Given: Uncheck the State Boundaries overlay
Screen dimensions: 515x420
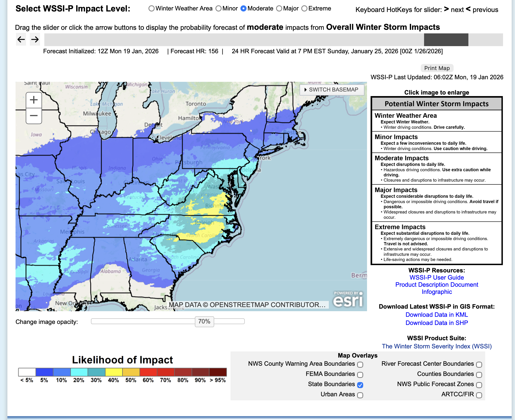Looking at the screenshot, I should 360,385.
